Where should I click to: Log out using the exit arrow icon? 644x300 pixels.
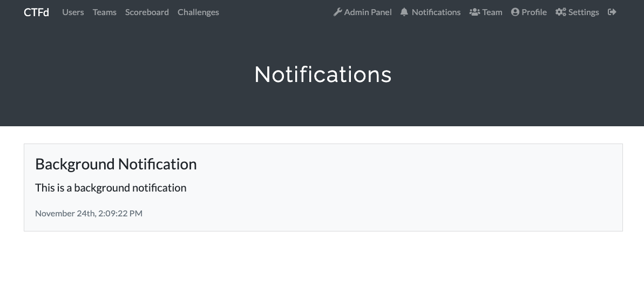pyautogui.click(x=612, y=12)
